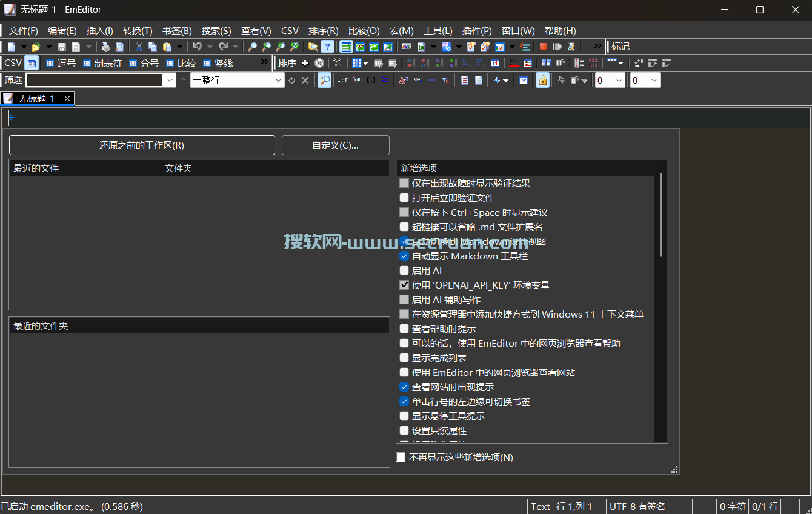
Task: Click UTF-8 有签名 encoding in status bar
Action: click(637, 506)
